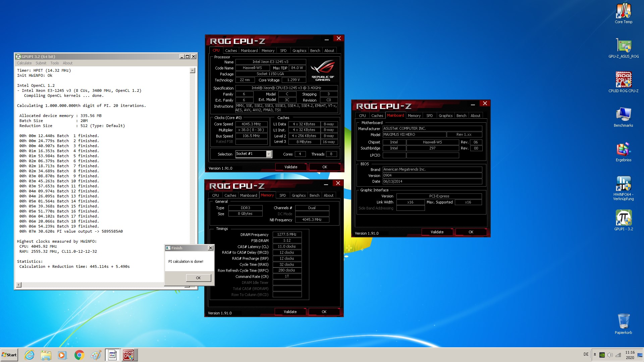The height and width of the screenshot is (362, 644).
Task: Open NVIDIA tray icon
Action: [602, 355]
